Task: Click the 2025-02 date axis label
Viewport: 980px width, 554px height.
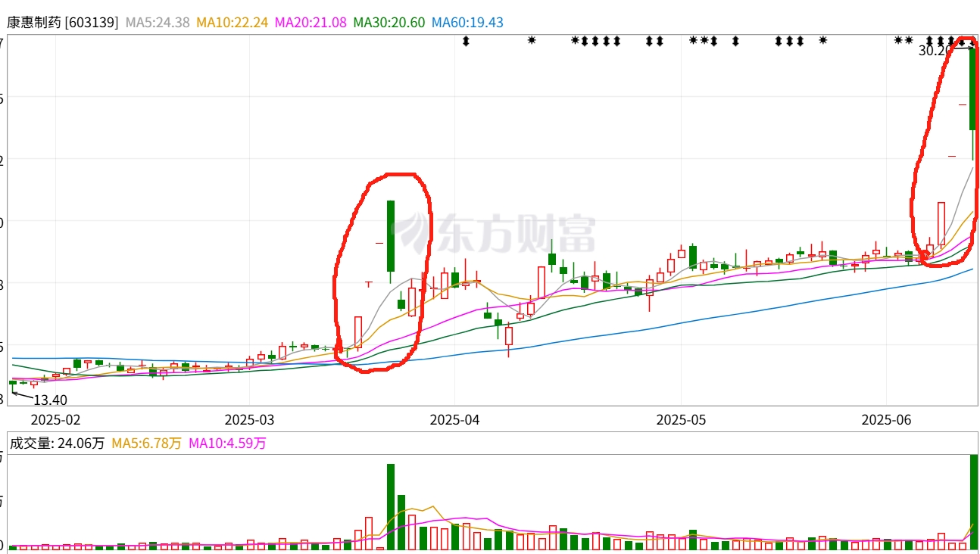Action: (55, 419)
